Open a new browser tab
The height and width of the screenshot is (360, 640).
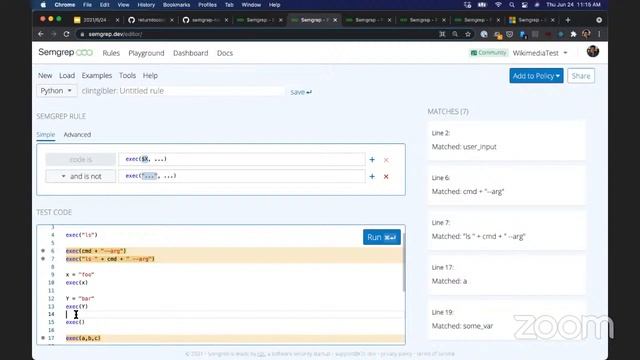coord(568,20)
